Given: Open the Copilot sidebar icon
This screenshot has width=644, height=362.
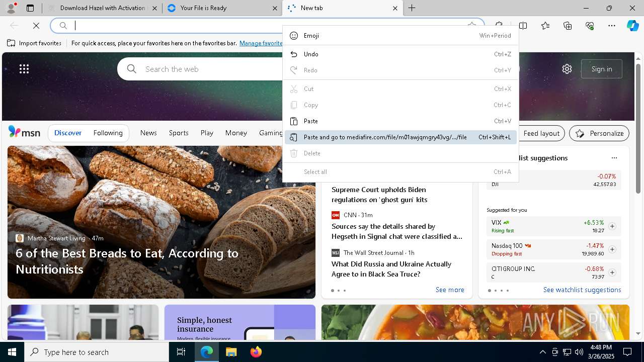Looking at the screenshot, I should 632,26.
